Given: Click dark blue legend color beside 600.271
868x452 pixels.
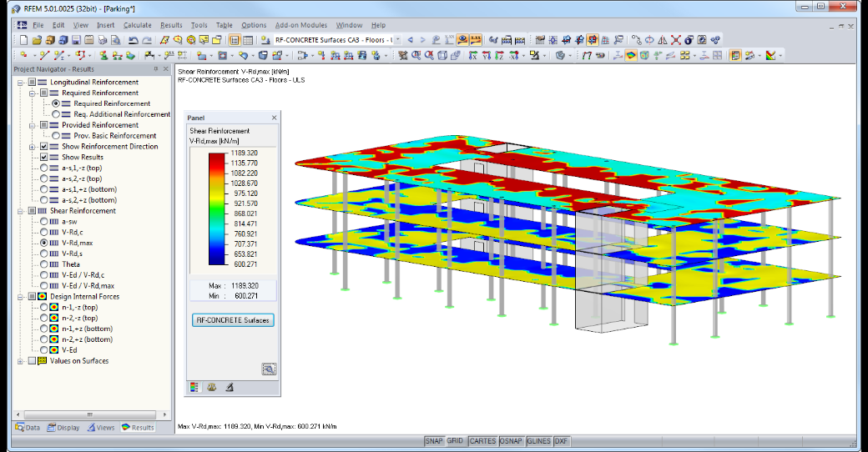Looking at the screenshot, I should [216, 259].
